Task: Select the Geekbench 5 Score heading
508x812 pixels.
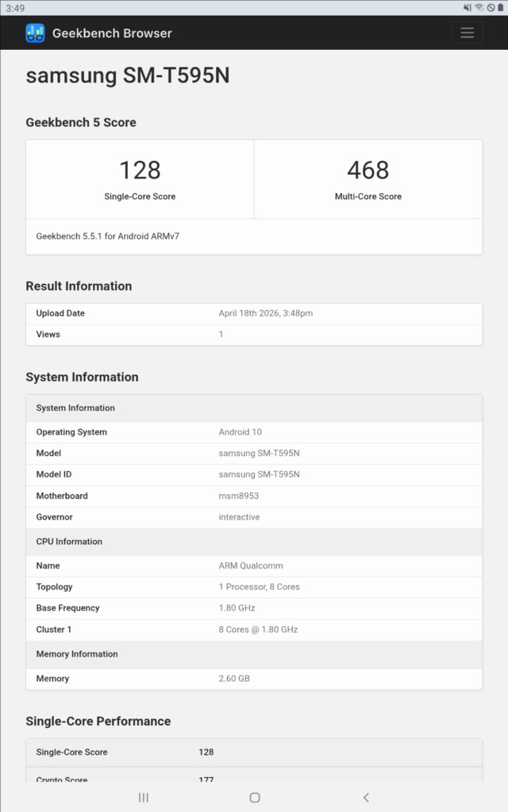Action: point(81,122)
